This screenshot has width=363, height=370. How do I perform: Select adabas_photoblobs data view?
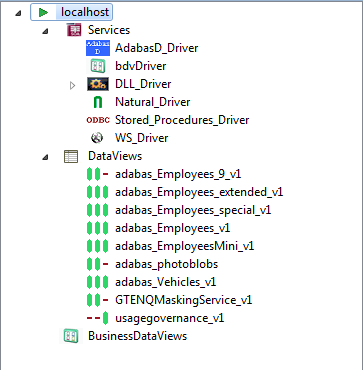166,264
